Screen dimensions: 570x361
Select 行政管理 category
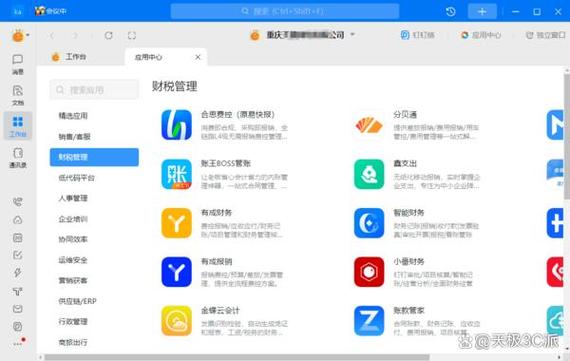[x=73, y=321]
